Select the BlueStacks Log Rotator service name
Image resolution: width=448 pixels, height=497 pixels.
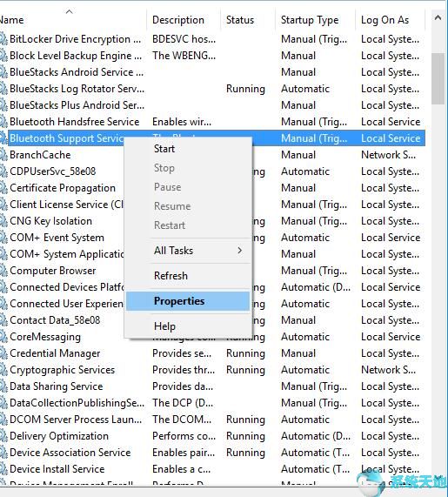pos(77,89)
